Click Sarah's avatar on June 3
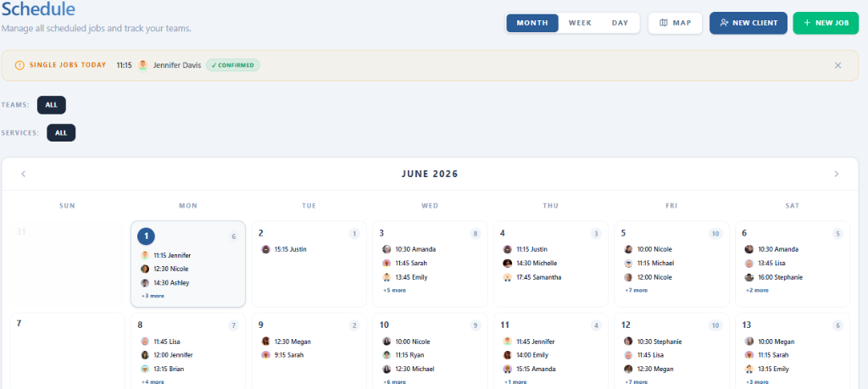 (387, 264)
